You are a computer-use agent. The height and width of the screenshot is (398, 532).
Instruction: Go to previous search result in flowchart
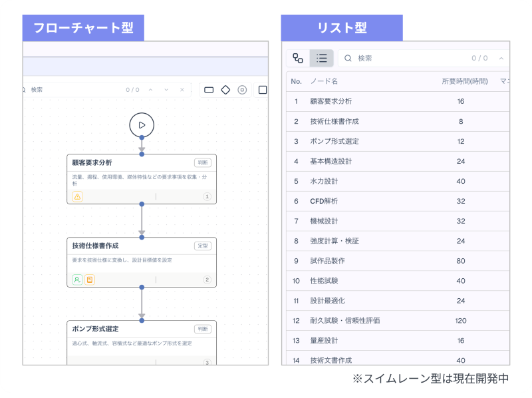(x=151, y=90)
